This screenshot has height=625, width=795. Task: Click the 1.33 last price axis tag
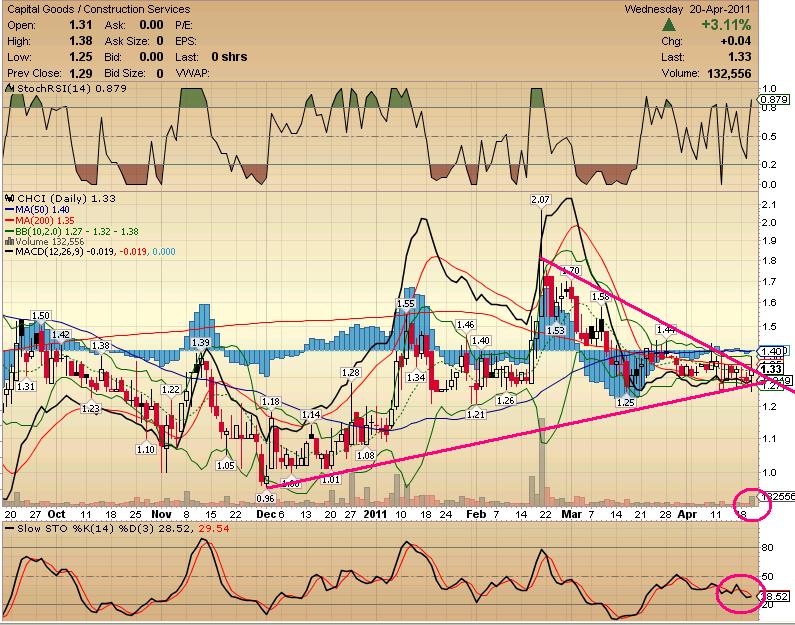click(x=771, y=369)
